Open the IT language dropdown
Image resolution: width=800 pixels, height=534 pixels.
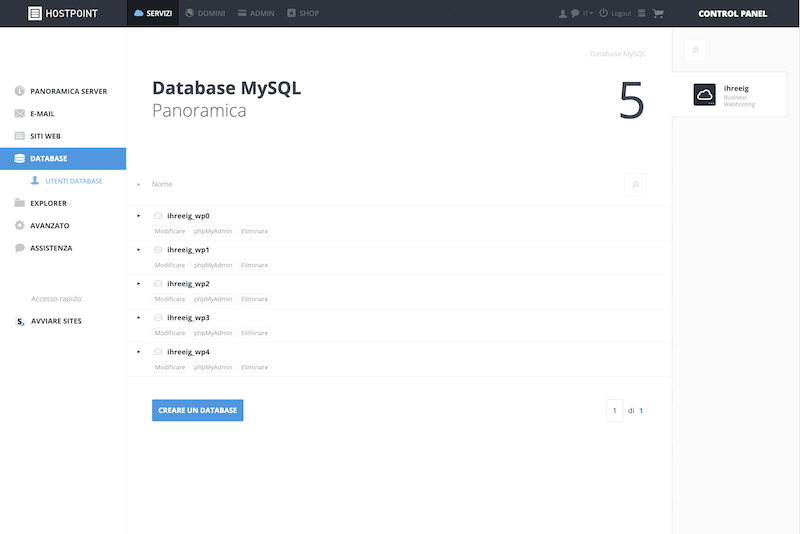tap(588, 13)
